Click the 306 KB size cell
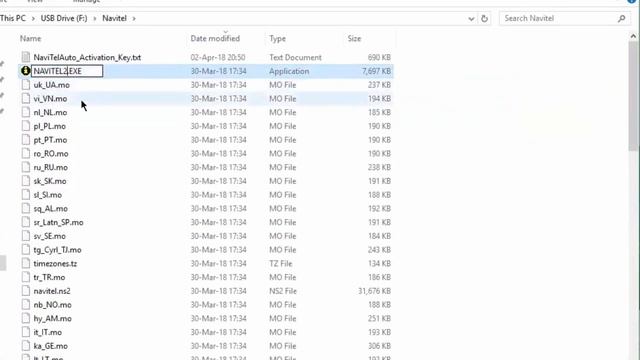Image resolution: width=640 pixels, height=360 pixels. 379,346
